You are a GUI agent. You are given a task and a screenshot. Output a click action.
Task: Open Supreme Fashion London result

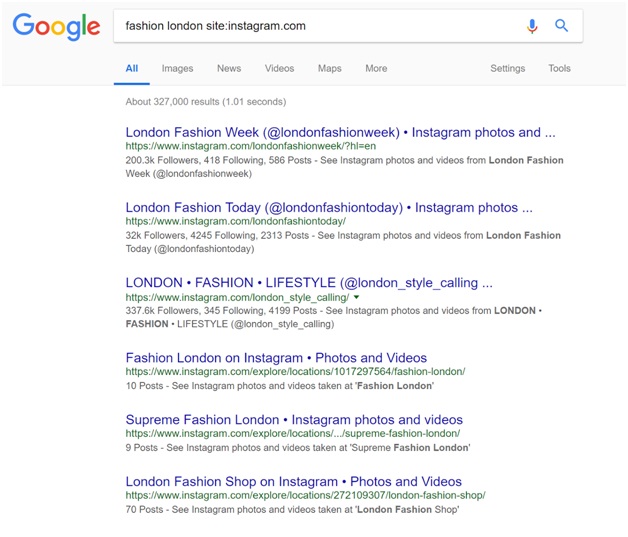[x=294, y=420]
